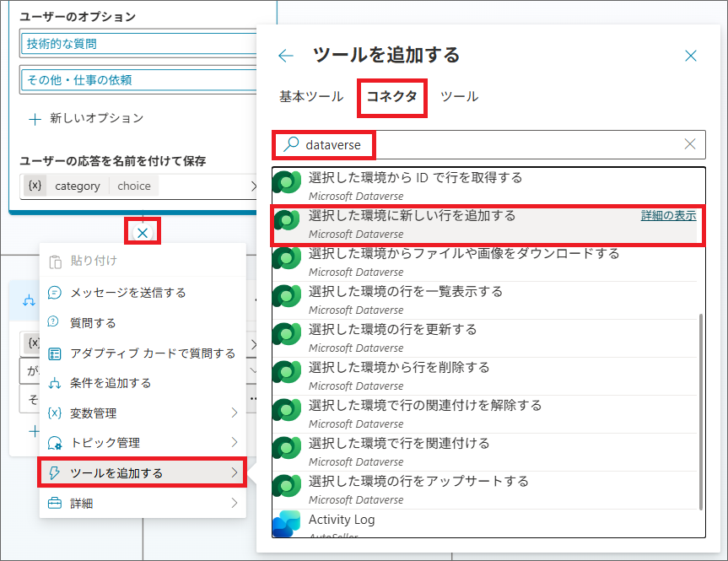Screen dimensions: 728x561
Task: Select 選択した環境に新しい行を追加する
Action: click(485, 224)
